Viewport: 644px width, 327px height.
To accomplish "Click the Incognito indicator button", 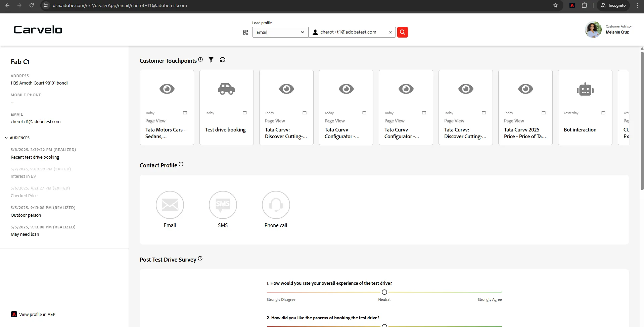I will (613, 5).
